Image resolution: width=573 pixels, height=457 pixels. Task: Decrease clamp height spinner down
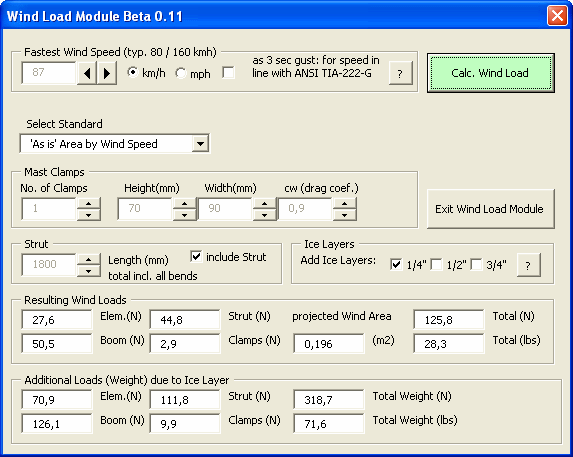(185, 215)
